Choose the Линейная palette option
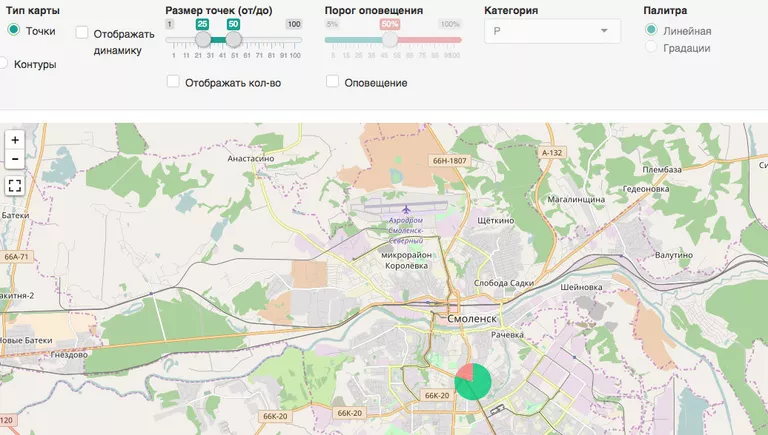 tap(651, 29)
